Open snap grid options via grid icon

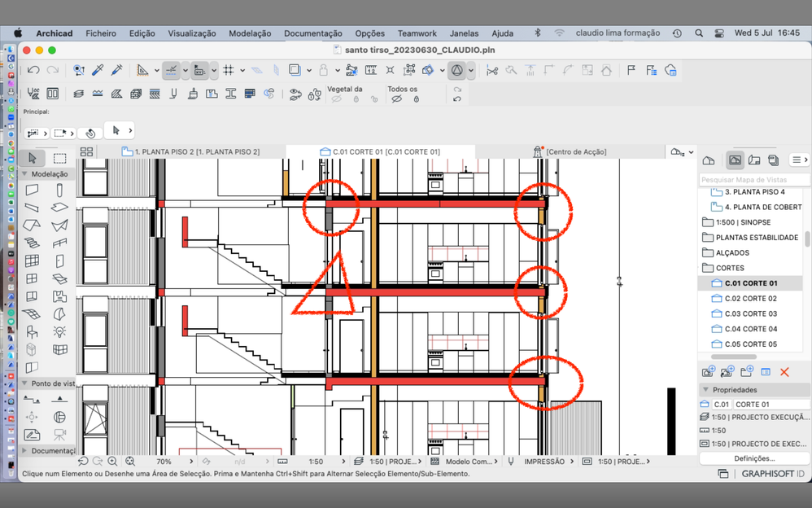click(230, 70)
